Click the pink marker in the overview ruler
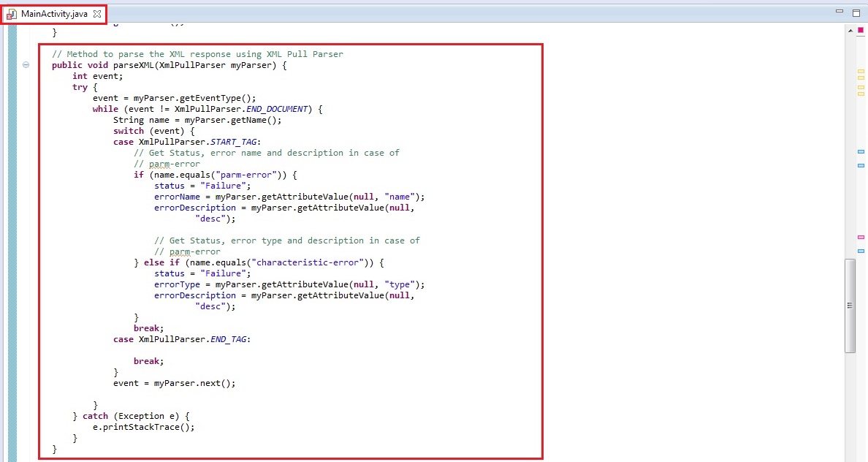This screenshot has height=462, width=868. pos(860,238)
